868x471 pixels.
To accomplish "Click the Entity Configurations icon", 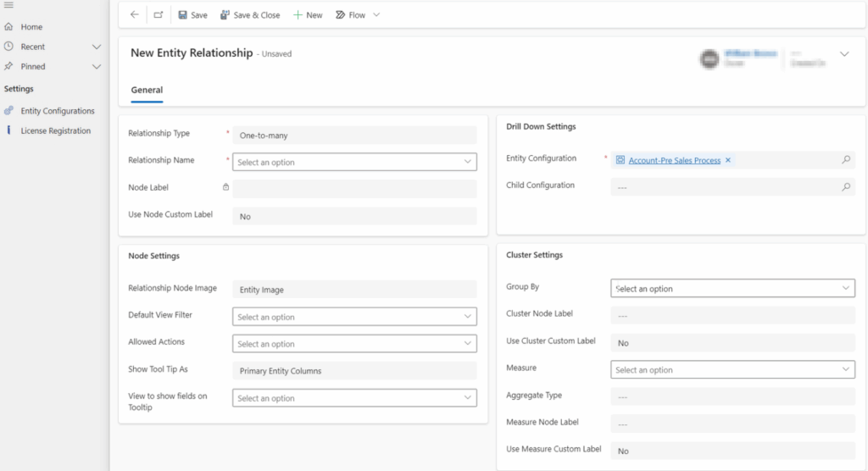I will (x=8, y=111).
